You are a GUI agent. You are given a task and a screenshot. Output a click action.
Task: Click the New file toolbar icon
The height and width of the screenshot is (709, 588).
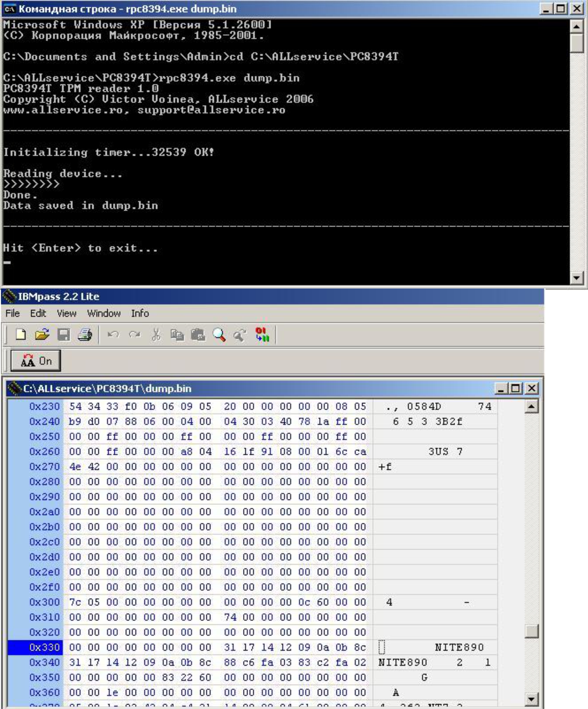[x=21, y=335]
